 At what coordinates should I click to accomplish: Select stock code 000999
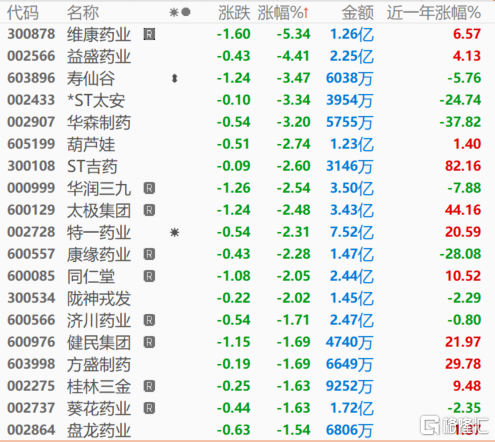tap(31, 188)
